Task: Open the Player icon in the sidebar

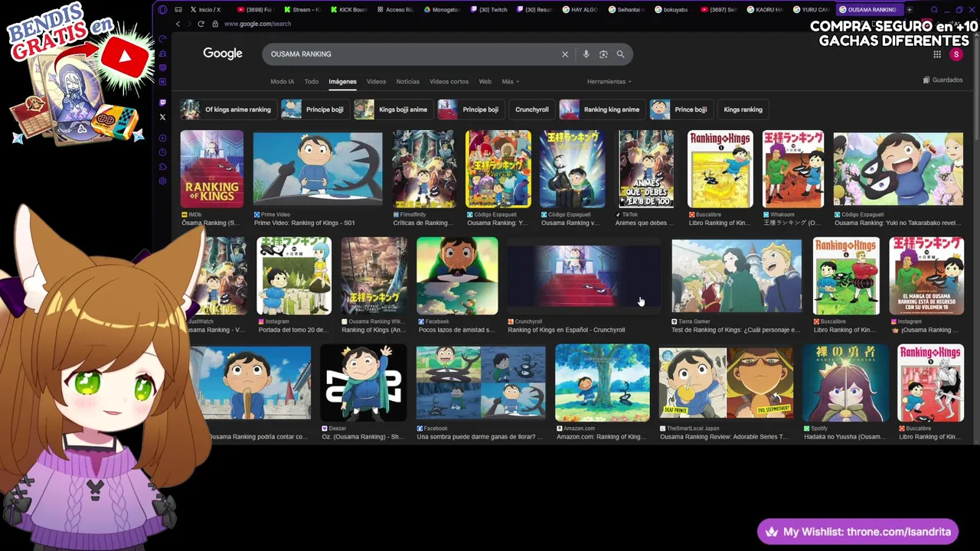Action: click(x=162, y=139)
